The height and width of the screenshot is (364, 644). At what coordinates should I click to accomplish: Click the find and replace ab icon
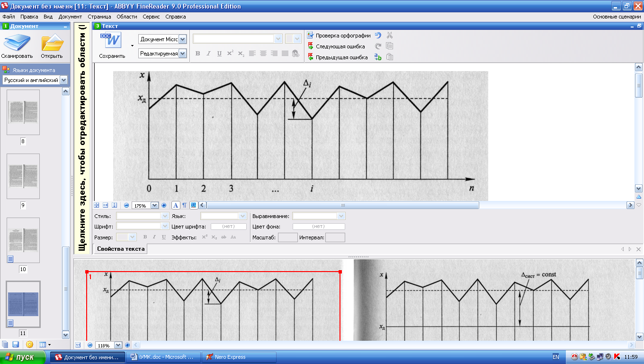(378, 57)
